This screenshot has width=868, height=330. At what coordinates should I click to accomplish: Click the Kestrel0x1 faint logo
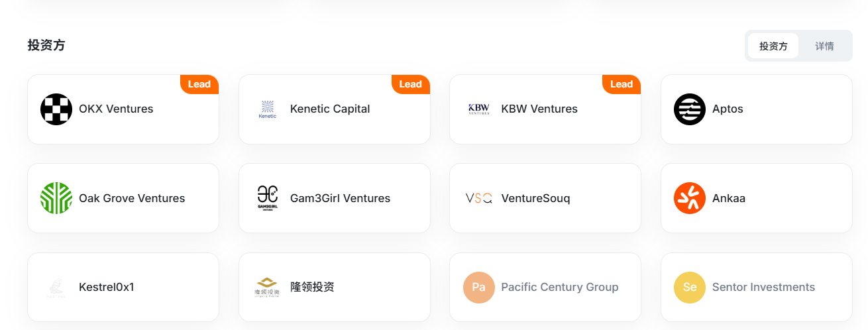tap(56, 288)
